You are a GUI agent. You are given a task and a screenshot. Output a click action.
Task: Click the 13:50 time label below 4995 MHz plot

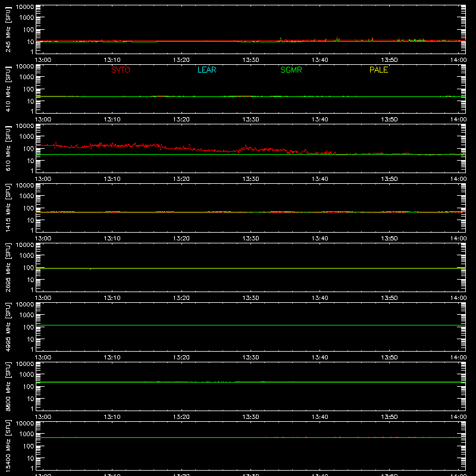pyautogui.click(x=389, y=358)
